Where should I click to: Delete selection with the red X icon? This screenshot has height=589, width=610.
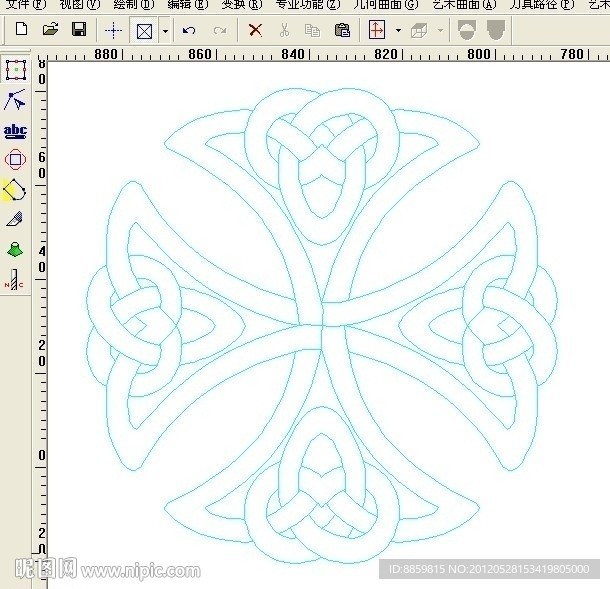255,30
